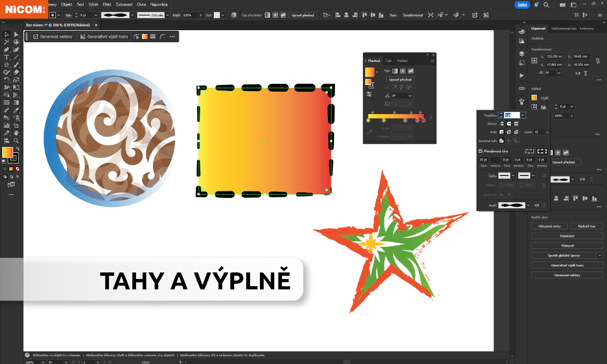Select the Direct Selection tool

[x=16, y=35]
